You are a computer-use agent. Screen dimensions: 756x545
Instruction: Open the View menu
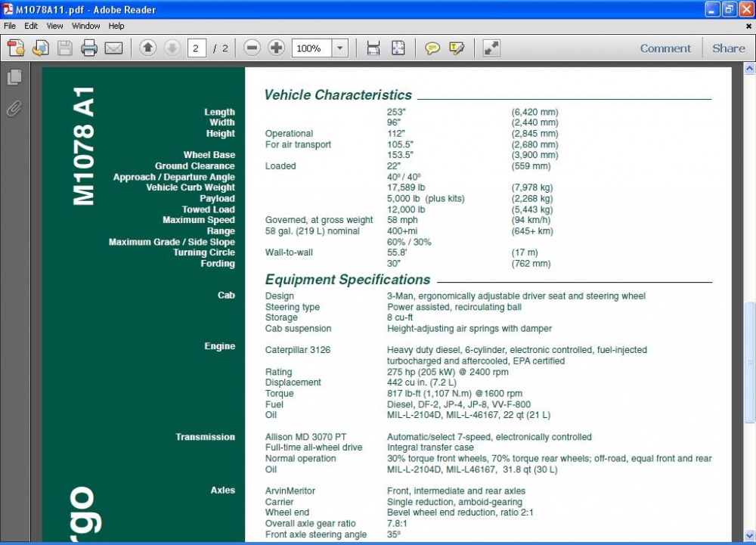point(54,26)
